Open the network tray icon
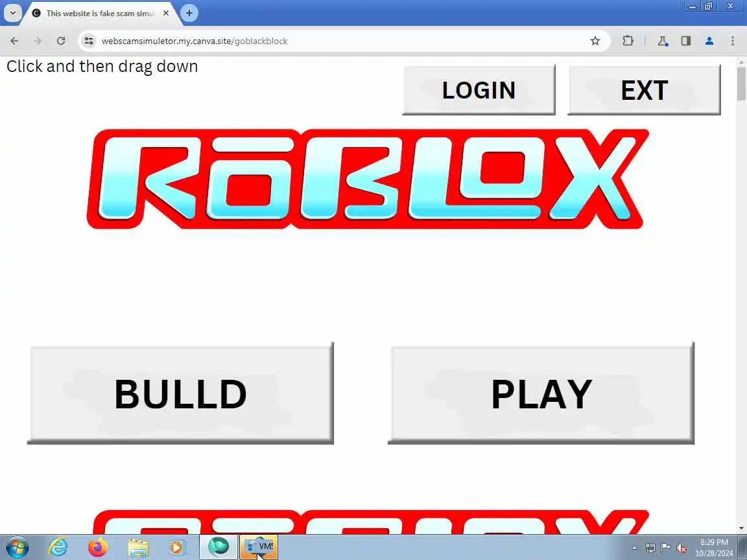 point(650,548)
